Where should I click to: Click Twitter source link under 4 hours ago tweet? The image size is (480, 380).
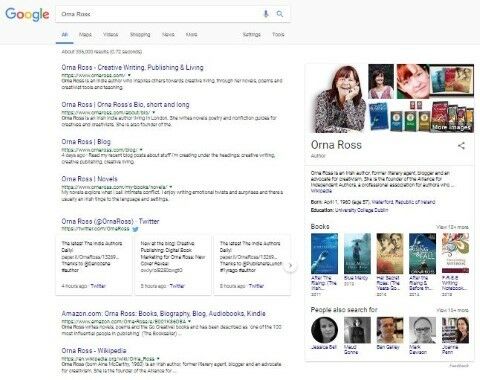(x=98, y=286)
